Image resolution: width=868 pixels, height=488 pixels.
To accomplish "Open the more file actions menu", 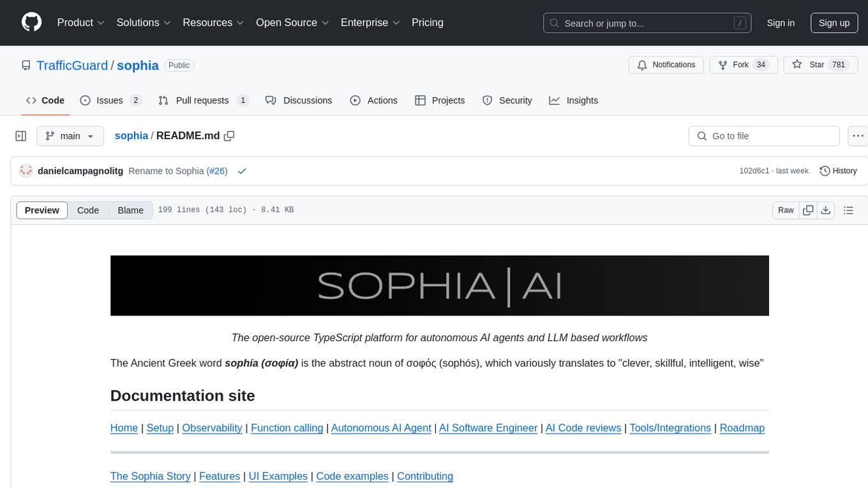I will [858, 136].
